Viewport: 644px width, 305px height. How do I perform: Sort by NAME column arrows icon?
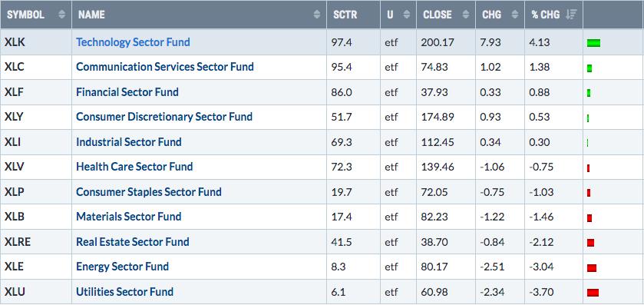tap(317, 15)
